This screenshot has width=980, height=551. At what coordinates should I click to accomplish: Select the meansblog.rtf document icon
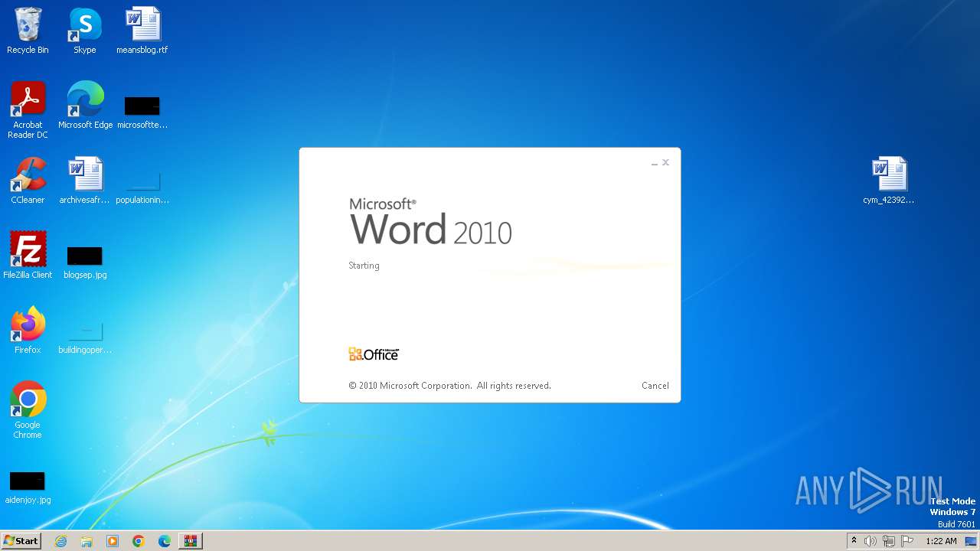[142, 31]
